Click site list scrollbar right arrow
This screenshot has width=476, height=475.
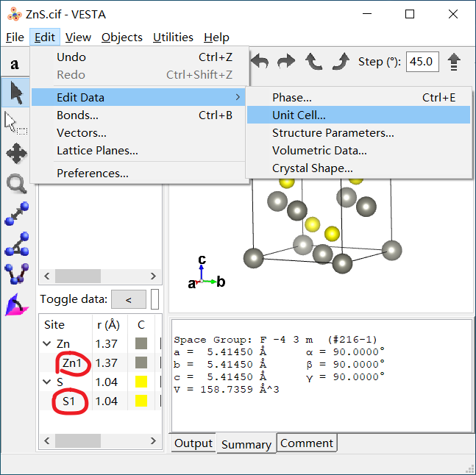point(153,440)
